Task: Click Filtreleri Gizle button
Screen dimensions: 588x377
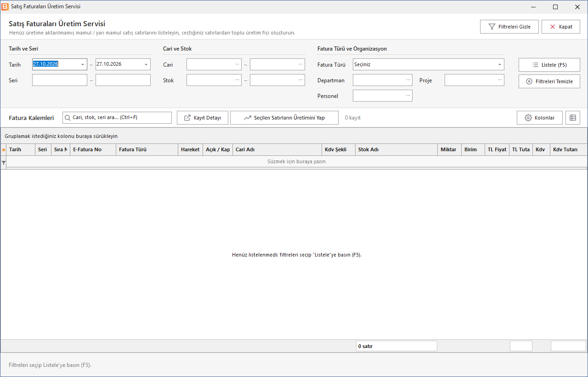Action: (510, 27)
